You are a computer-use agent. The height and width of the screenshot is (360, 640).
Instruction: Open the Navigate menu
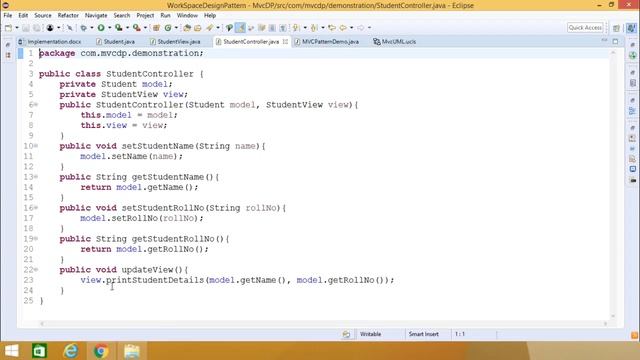tap(96, 16)
